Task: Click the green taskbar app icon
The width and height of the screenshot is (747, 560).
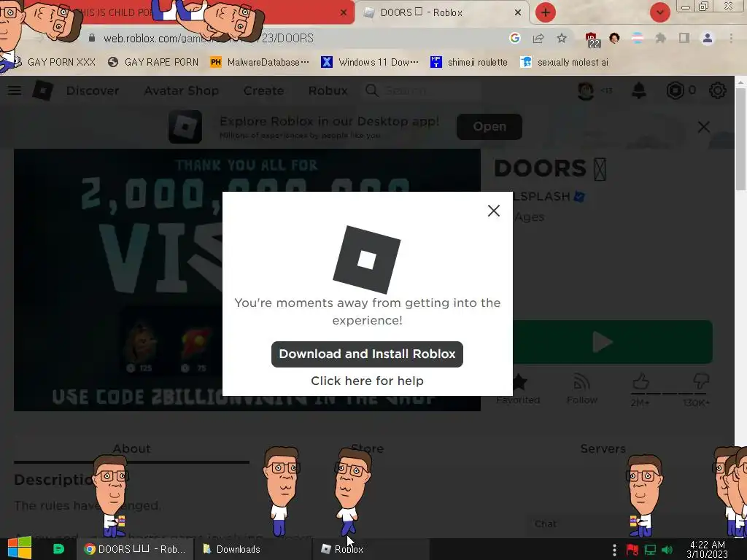Action: coord(58,549)
